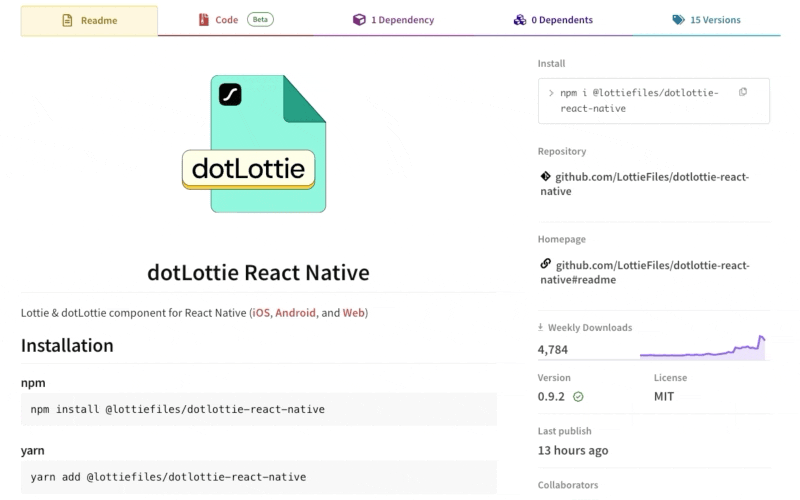Select the yarn add code block
Screen dimensions: 800x500
click(x=259, y=477)
